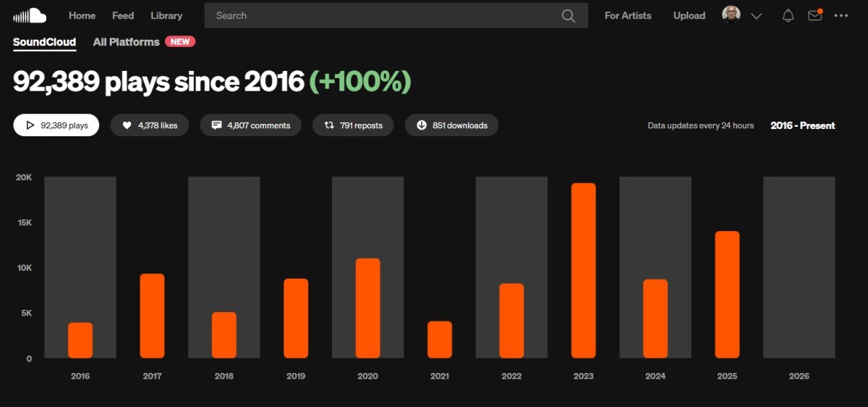Focus the Search input field
Screen dimensions: 868x407
click(x=396, y=15)
